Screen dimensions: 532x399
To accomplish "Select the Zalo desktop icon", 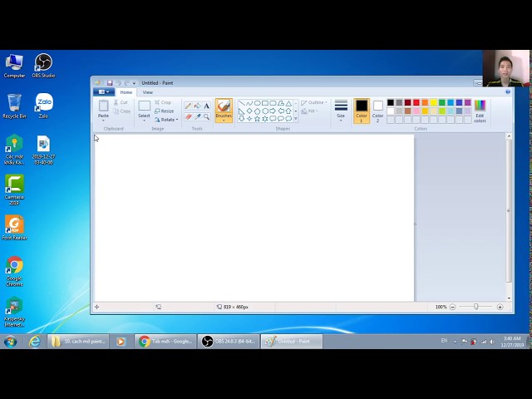I will [43, 106].
